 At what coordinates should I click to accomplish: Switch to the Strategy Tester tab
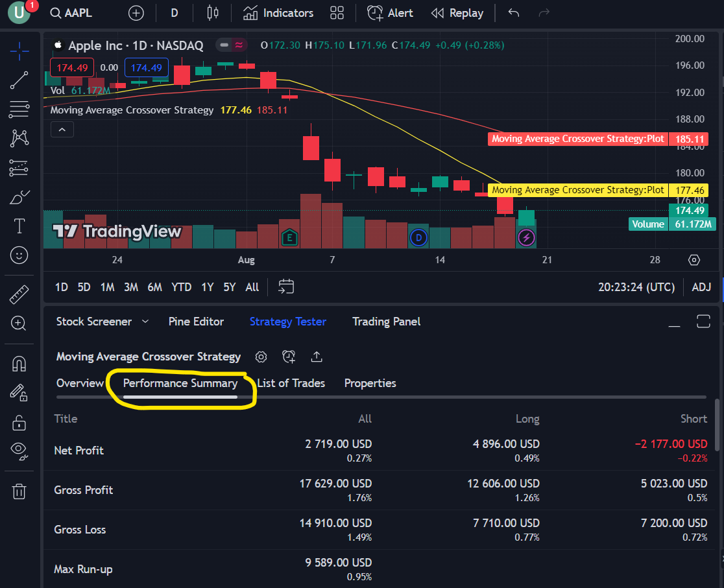coord(287,322)
